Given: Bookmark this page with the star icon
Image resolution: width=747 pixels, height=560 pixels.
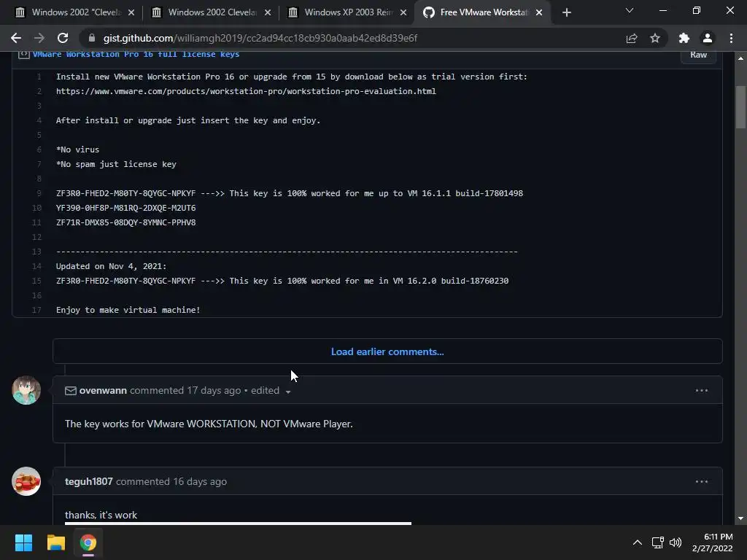Looking at the screenshot, I should 655,38.
